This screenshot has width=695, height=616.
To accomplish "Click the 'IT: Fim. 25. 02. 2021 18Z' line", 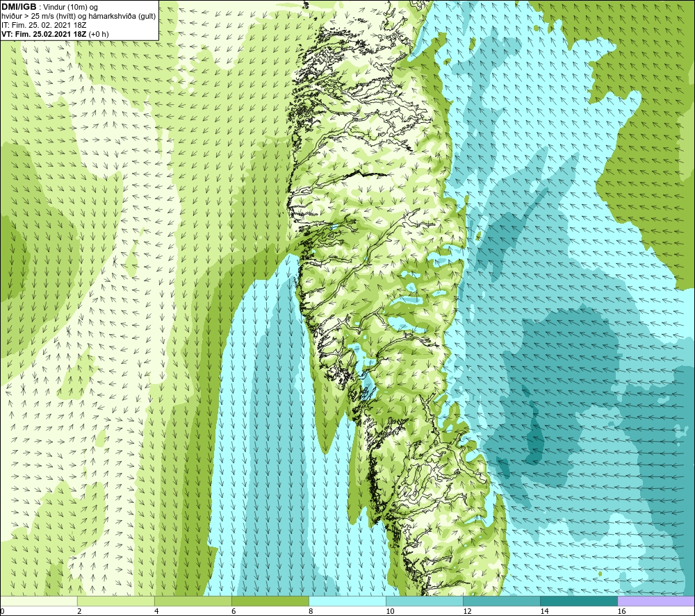I will coord(44,25).
